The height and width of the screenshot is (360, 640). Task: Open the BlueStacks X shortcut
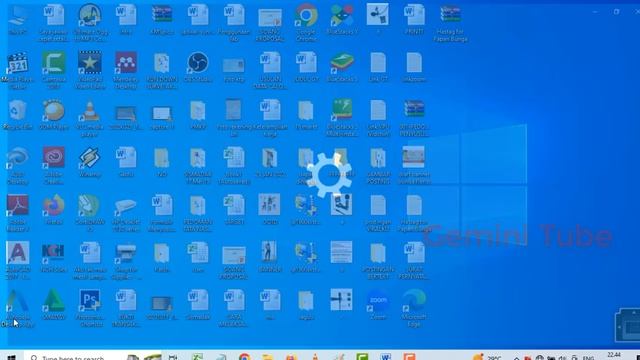click(x=342, y=20)
